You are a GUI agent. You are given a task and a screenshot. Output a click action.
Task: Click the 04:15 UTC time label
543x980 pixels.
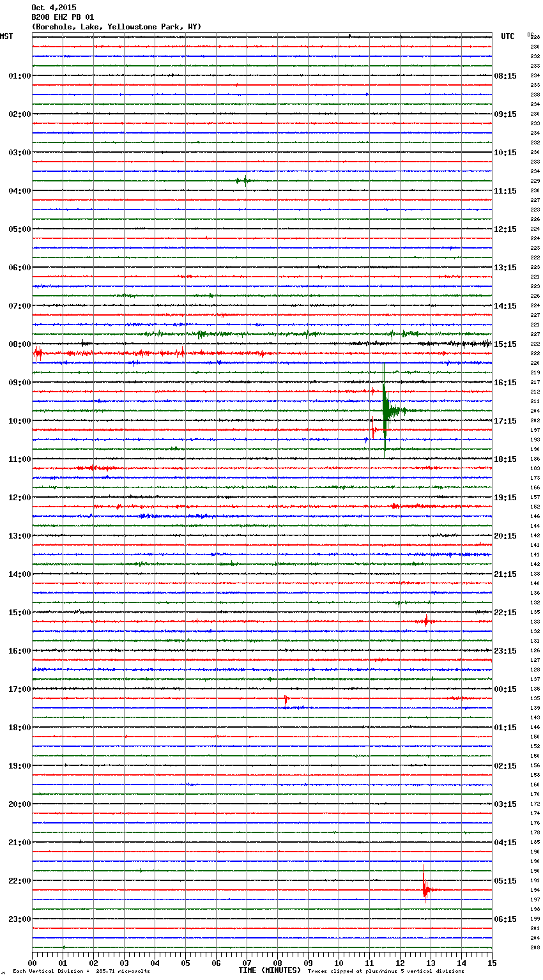[x=505, y=843]
